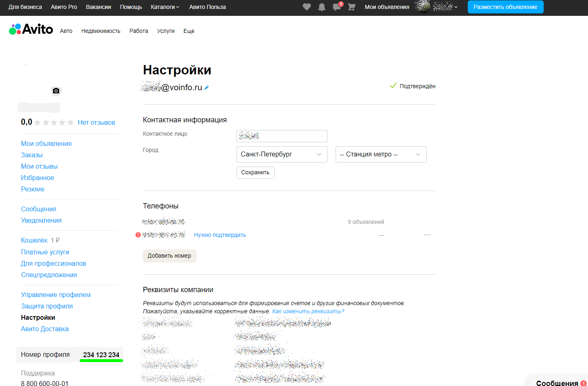Open Вакансии in top bar
Image resolution: width=588 pixels, height=386 pixels.
pos(98,7)
